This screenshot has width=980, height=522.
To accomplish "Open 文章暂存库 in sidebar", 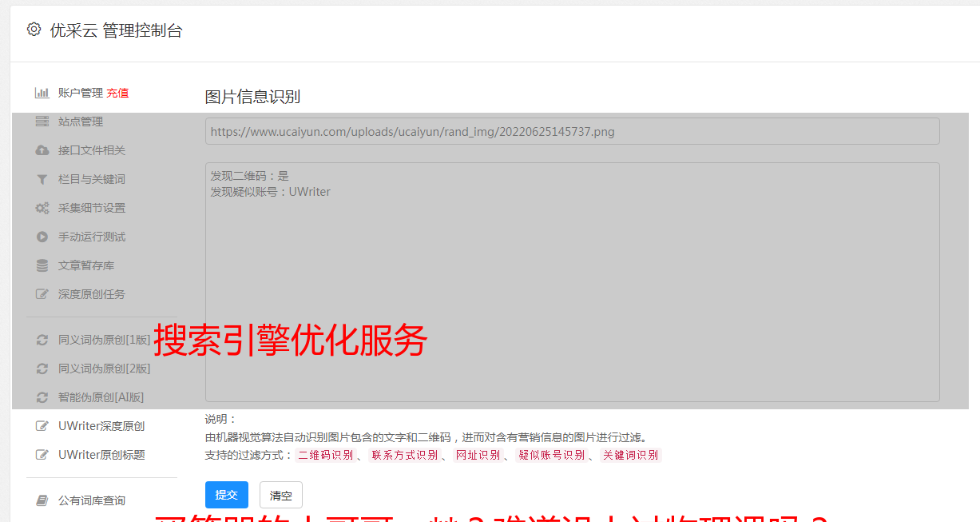I will pyautogui.click(x=86, y=265).
